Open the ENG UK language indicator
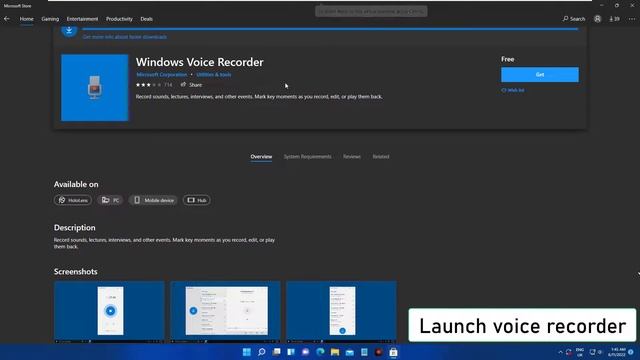This screenshot has width=640, height=360. point(580,352)
